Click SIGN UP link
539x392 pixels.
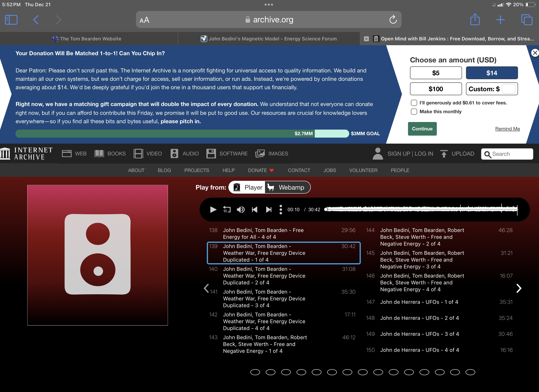click(x=399, y=154)
